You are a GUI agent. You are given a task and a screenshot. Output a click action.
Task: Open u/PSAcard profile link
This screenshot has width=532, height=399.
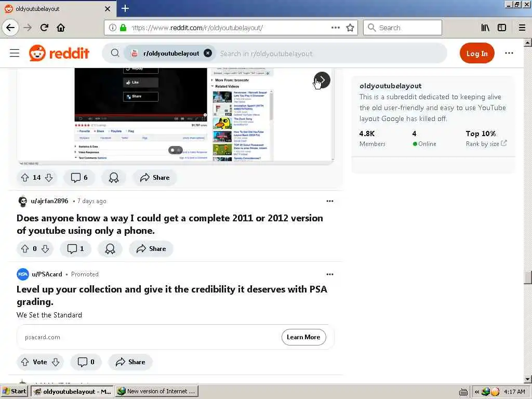[47, 274]
